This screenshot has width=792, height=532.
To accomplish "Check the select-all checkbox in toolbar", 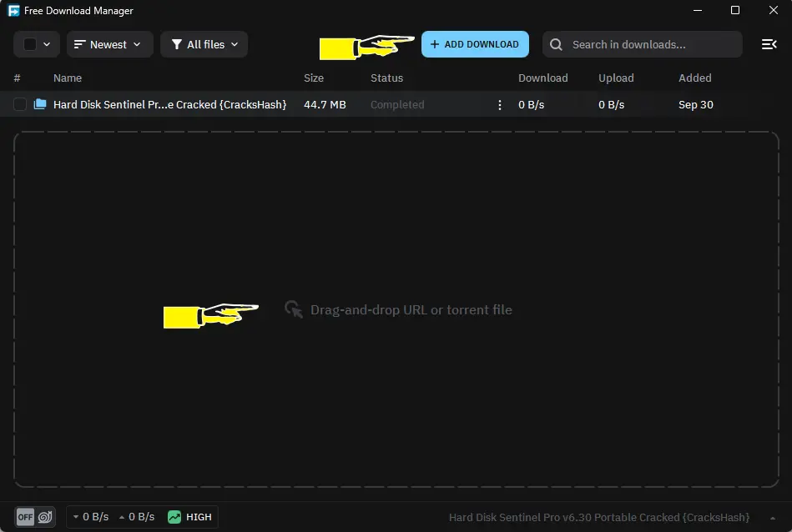I will pyautogui.click(x=30, y=45).
